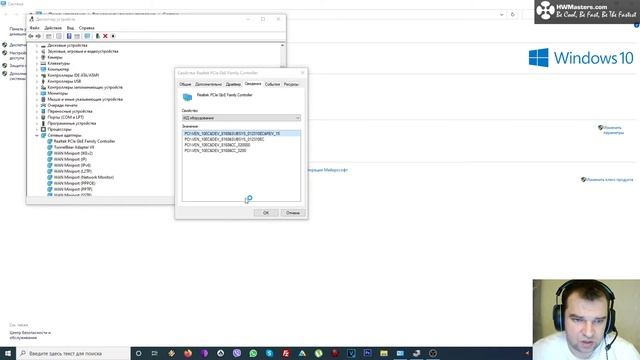Screen dimensions: 640x360
Task: Open address bar history dropdown in System window
Action: (x=502, y=15)
